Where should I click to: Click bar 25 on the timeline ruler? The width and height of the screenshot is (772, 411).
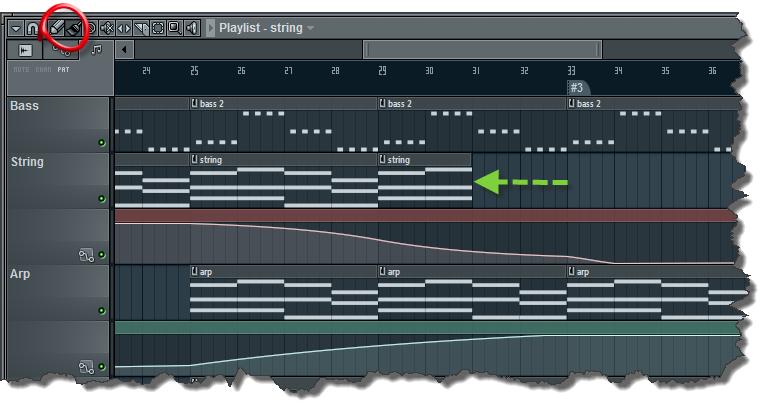(x=194, y=71)
